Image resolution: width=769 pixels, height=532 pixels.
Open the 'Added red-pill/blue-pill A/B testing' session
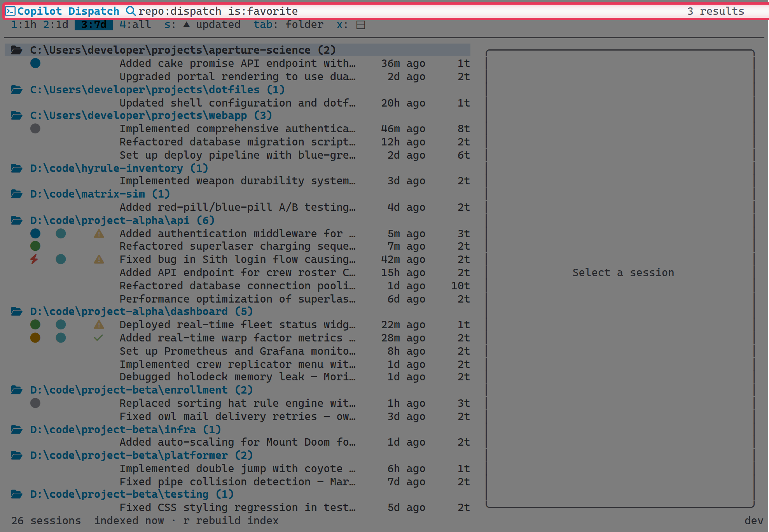point(238,207)
